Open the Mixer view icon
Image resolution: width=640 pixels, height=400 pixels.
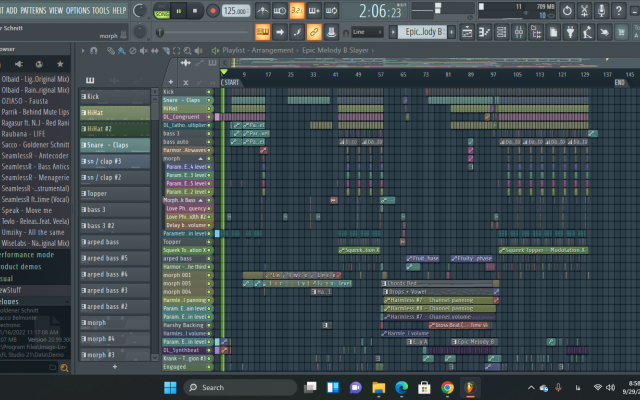(519, 32)
